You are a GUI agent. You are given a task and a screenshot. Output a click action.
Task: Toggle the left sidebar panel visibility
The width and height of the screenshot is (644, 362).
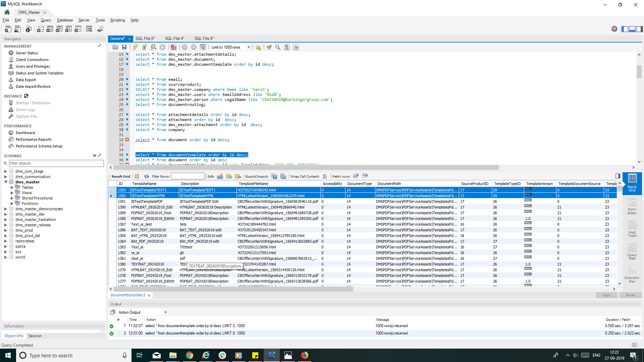[625, 29]
